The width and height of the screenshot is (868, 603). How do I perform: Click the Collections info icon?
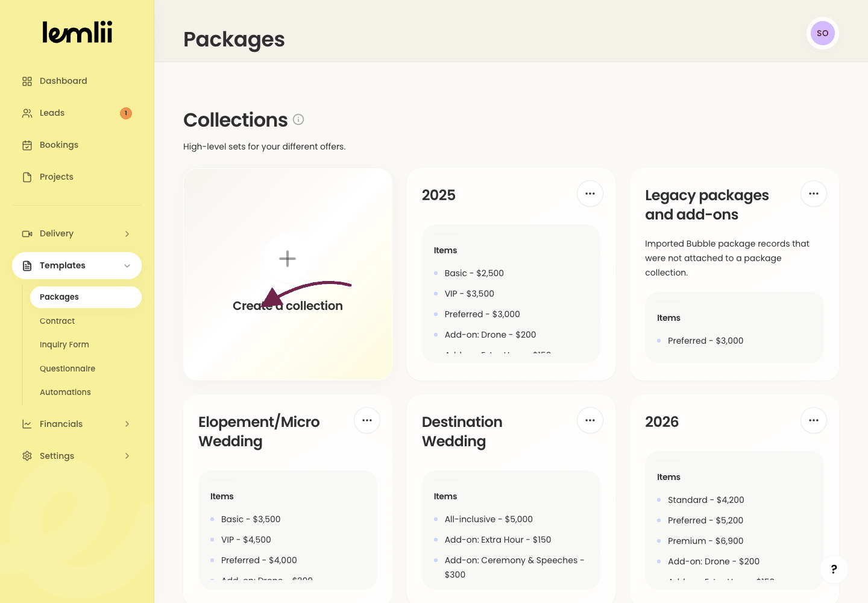pos(298,119)
